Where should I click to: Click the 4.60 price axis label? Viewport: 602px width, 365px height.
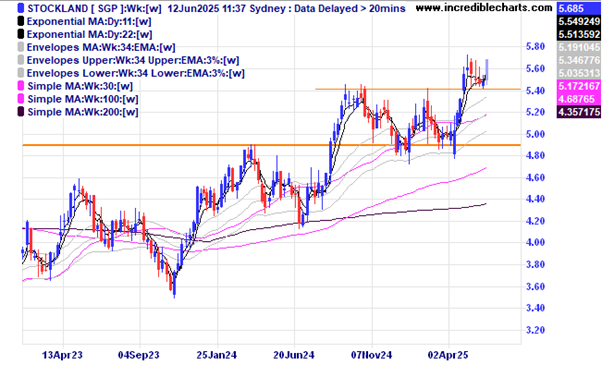535,177
